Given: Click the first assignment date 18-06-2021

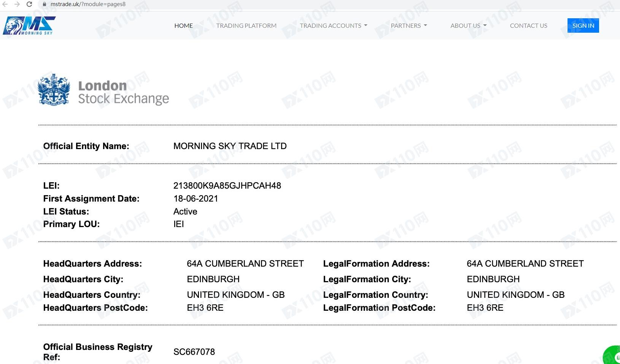Looking at the screenshot, I should click(196, 199).
